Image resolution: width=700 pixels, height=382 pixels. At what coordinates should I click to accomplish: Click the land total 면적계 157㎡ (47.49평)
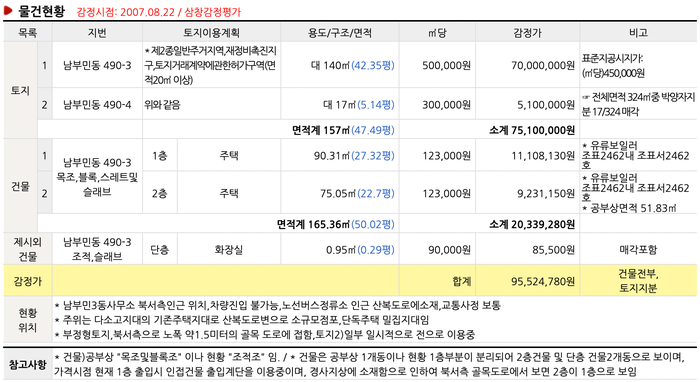[x=343, y=130]
